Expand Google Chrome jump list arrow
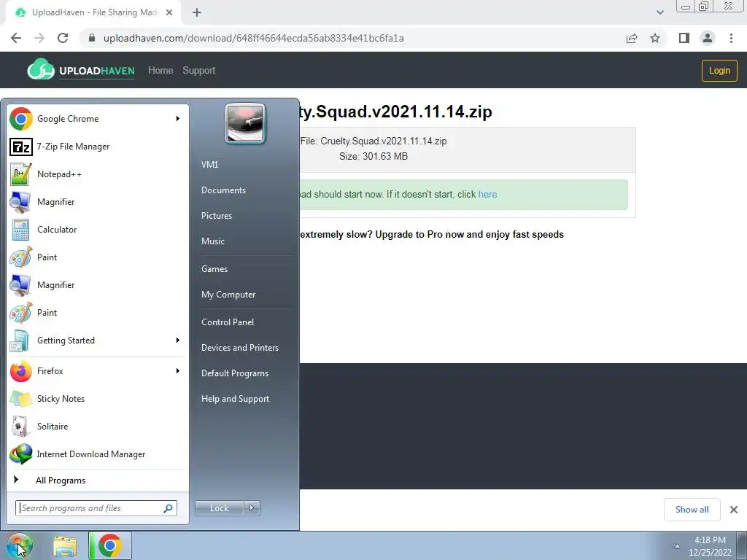 coord(178,119)
